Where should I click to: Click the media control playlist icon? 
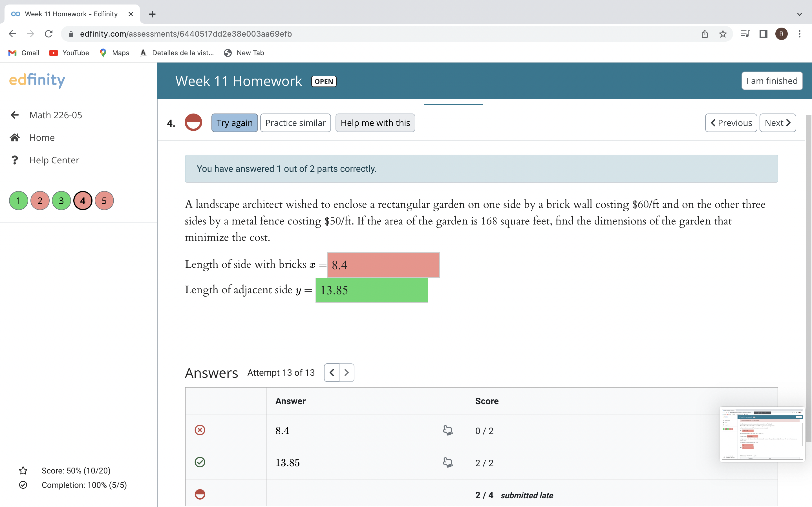click(745, 34)
